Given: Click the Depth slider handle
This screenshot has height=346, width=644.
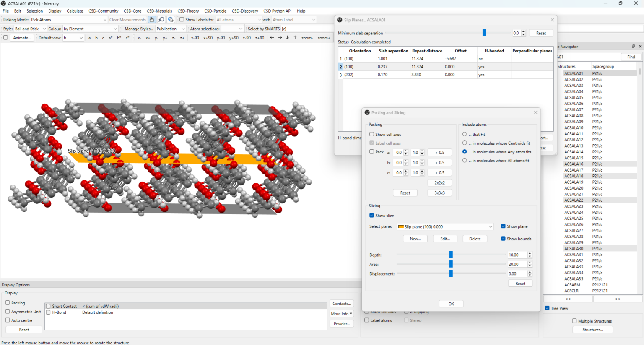Looking at the screenshot, I should tap(451, 255).
